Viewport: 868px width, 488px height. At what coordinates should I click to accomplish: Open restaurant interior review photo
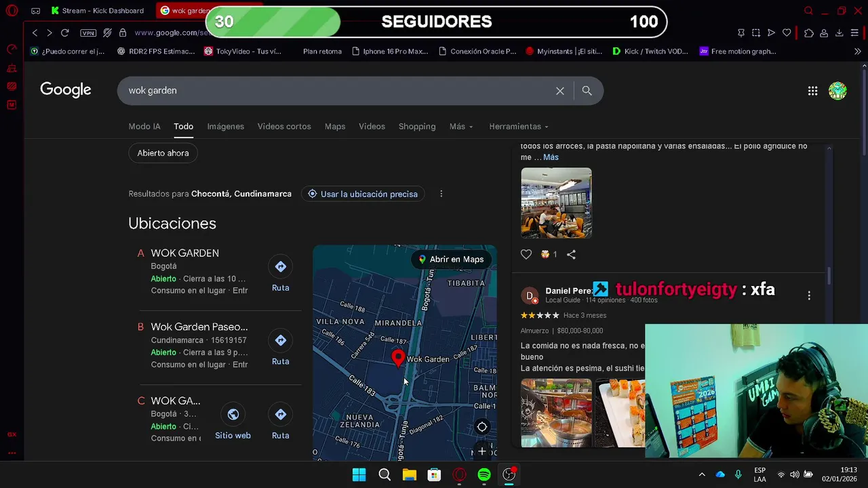(x=556, y=203)
